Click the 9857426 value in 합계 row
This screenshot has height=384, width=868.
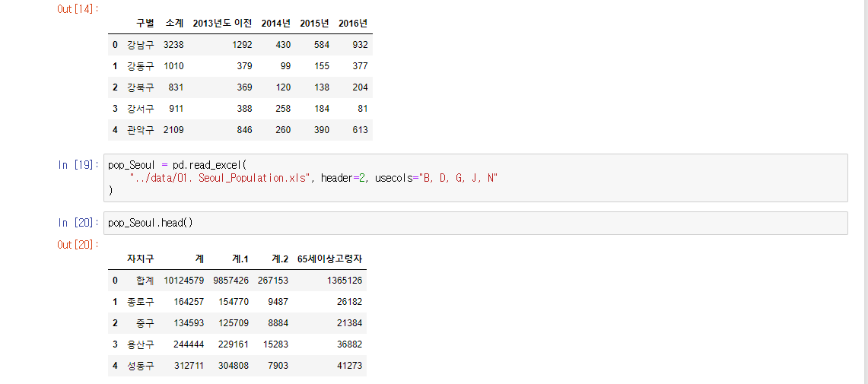point(231,281)
